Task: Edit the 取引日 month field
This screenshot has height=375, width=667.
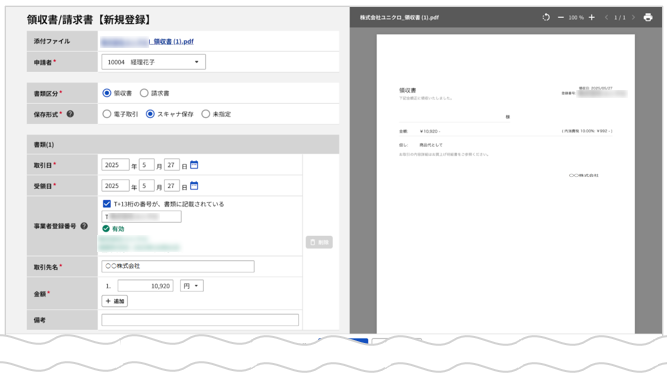Action: [147, 165]
